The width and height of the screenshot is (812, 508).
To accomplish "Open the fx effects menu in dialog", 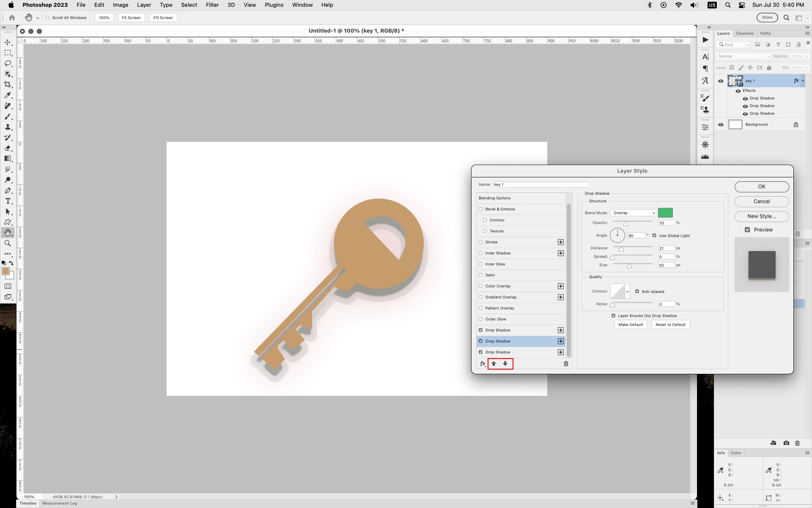I will pyautogui.click(x=483, y=364).
